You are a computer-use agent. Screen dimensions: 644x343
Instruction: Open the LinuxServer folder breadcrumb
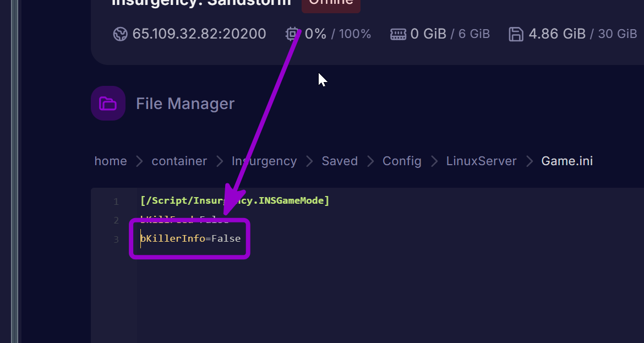(x=482, y=161)
